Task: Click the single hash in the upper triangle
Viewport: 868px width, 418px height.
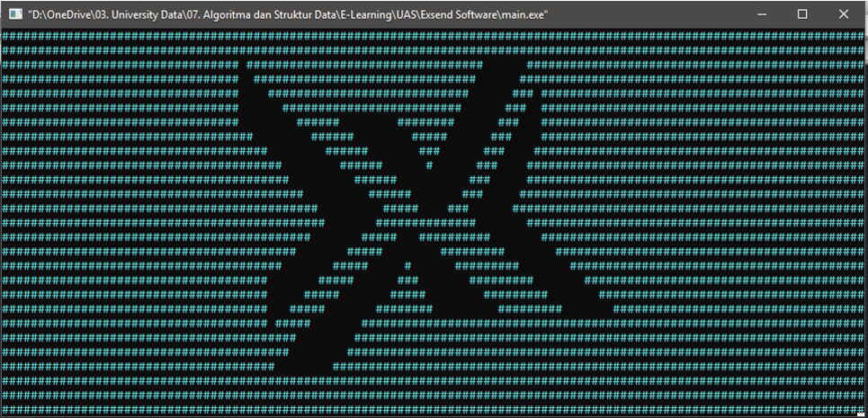Action: click(429, 165)
